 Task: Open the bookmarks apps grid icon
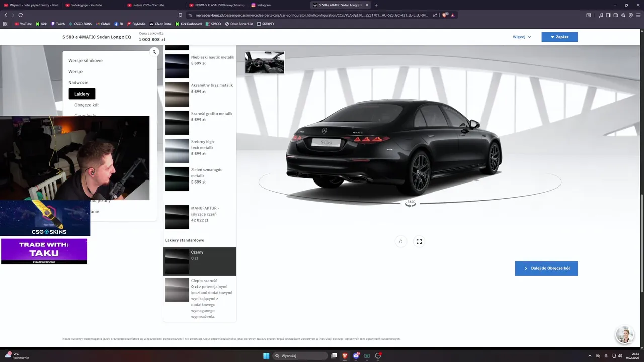coord(5,24)
